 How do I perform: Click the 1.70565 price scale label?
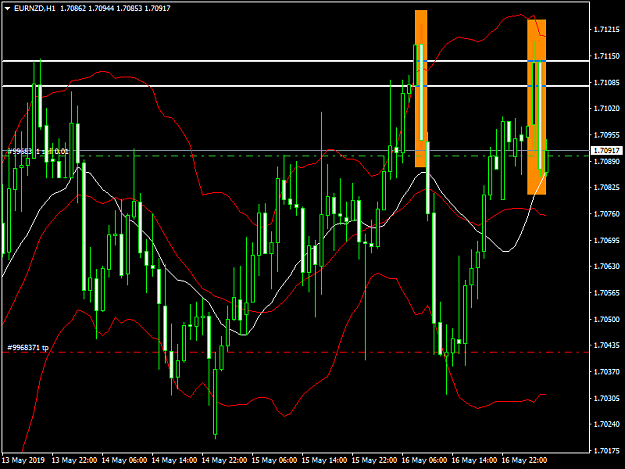tap(607, 293)
